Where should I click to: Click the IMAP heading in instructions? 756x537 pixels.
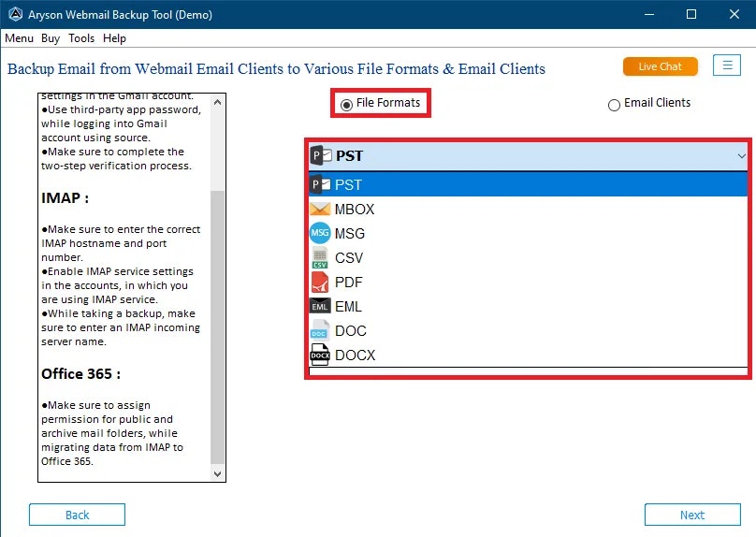[x=65, y=198]
